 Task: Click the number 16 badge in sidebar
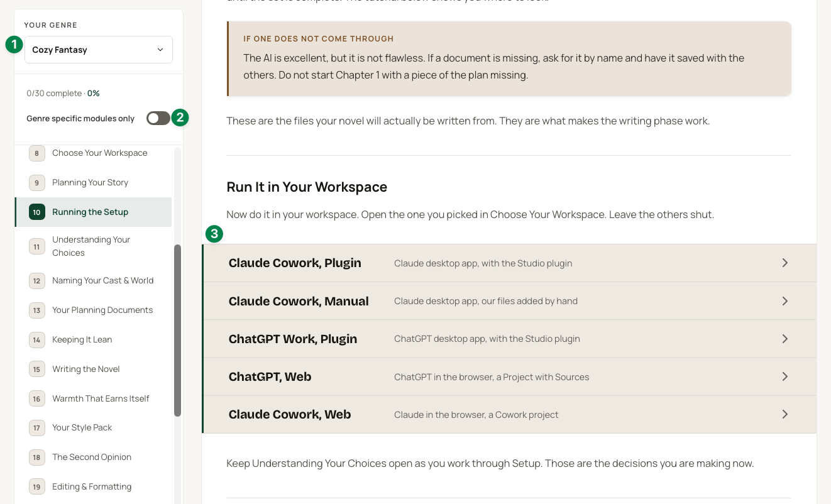point(36,399)
